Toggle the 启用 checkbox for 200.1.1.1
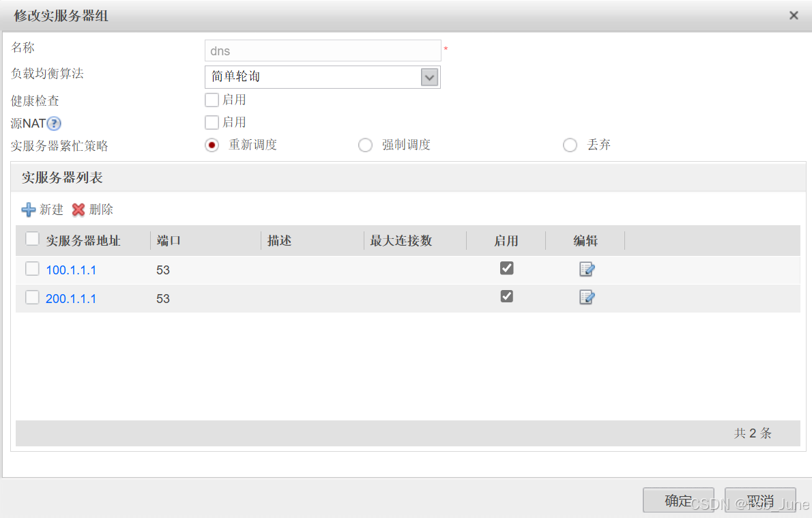 [x=506, y=296]
